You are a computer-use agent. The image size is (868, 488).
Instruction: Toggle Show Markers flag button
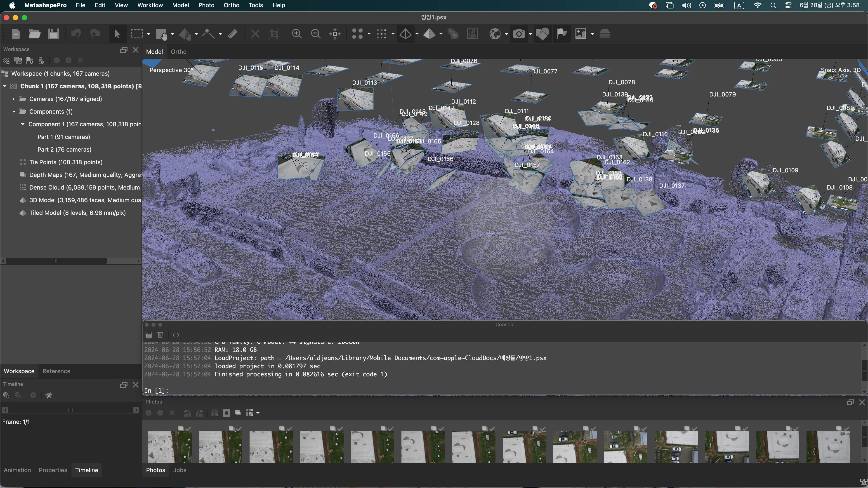pyautogui.click(x=561, y=34)
